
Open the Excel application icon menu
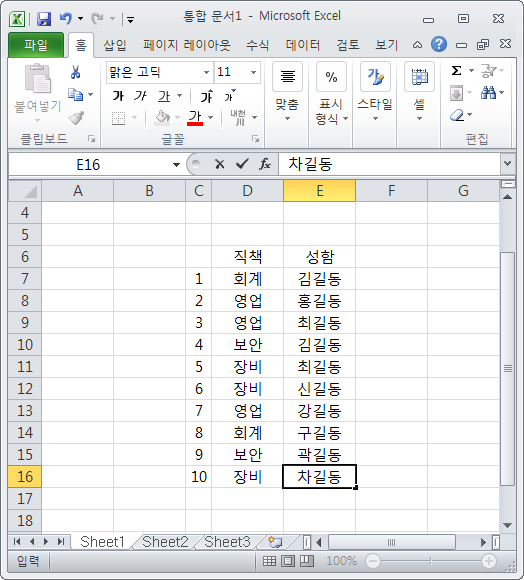[17, 18]
